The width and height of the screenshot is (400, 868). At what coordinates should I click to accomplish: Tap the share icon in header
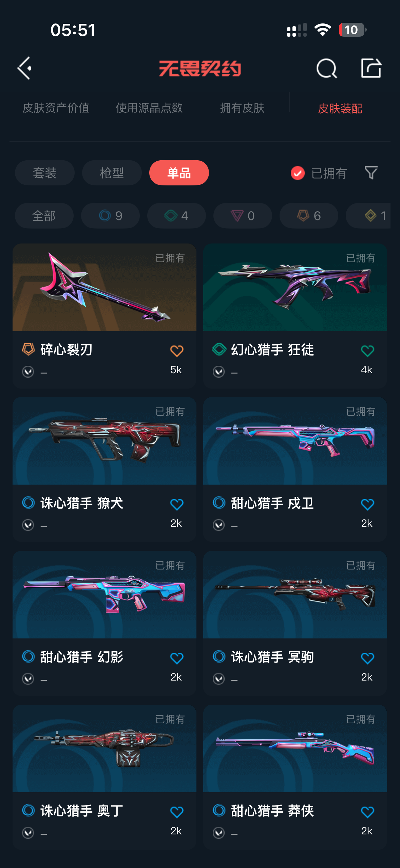click(x=371, y=68)
